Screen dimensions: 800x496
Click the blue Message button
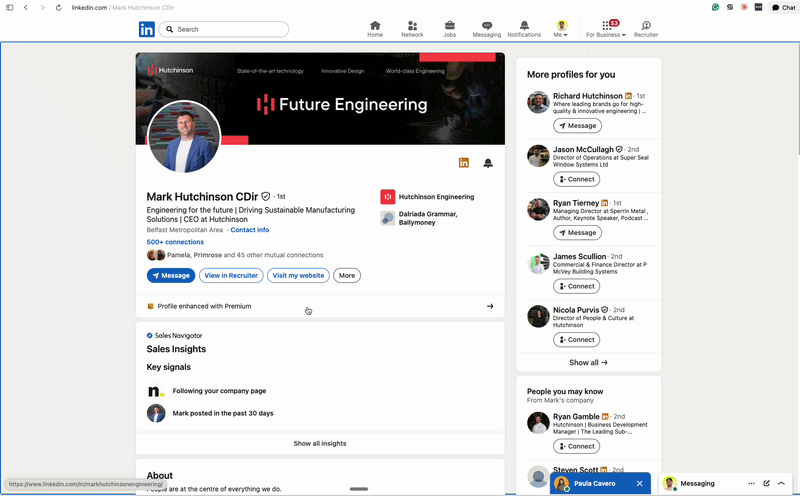(171, 276)
